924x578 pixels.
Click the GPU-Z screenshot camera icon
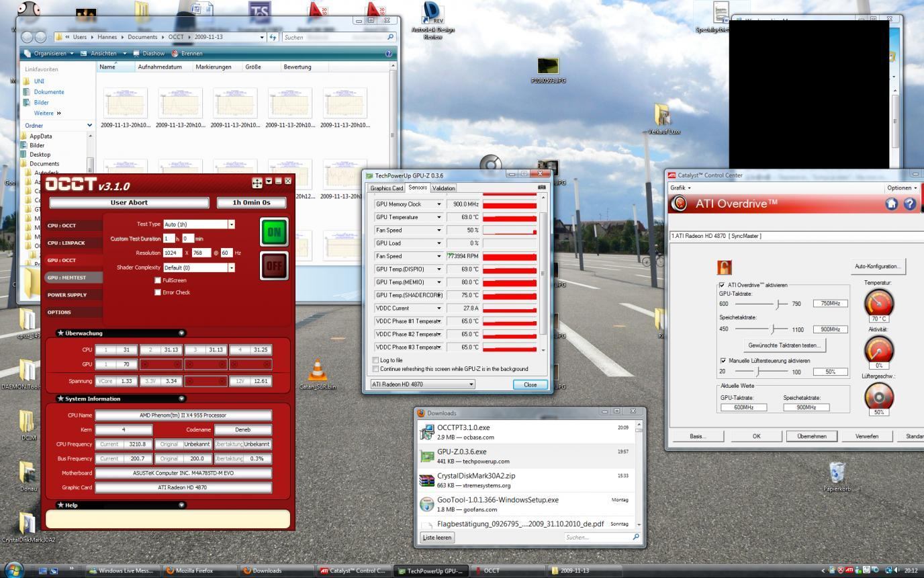coord(542,188)
